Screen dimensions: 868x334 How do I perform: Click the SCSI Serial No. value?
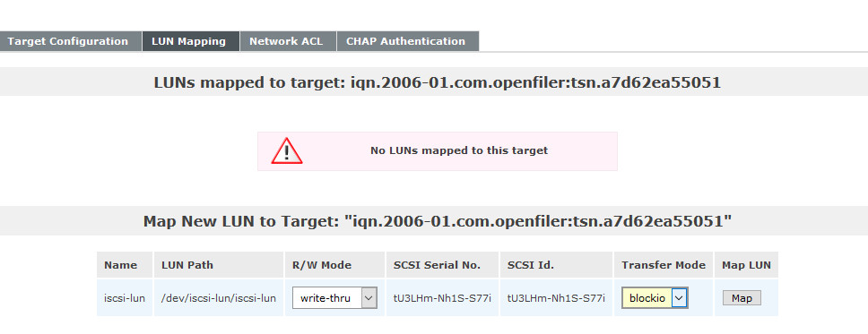[x=442, y=298]
